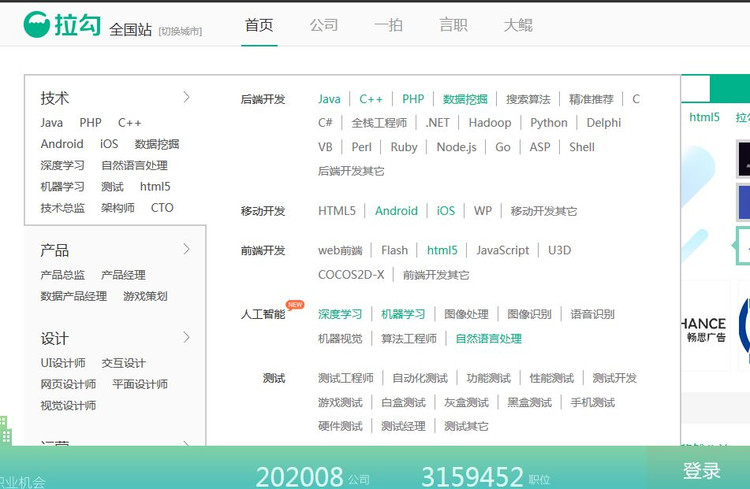This screenshot has height=489, width=750.
Task: Select Hadoop job link
Action: click(490, 122)
